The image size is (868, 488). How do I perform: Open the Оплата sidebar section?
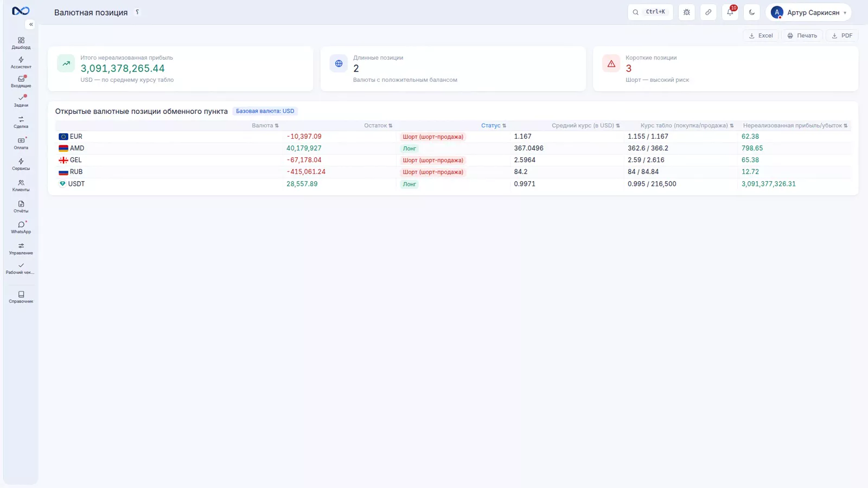coord(21,143)
